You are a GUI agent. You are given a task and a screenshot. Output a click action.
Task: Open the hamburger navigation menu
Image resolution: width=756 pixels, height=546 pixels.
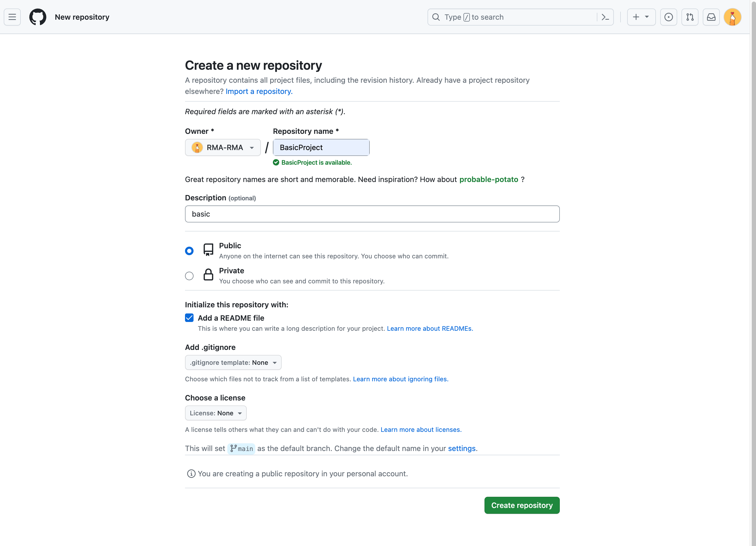pyautogui.click(x=12, y=17)
